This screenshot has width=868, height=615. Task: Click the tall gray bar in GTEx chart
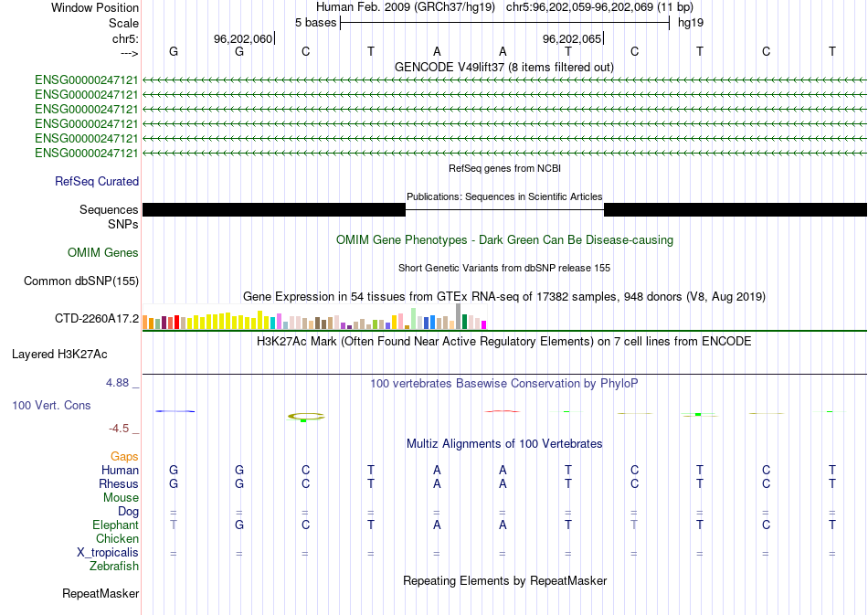click(458, 316)
